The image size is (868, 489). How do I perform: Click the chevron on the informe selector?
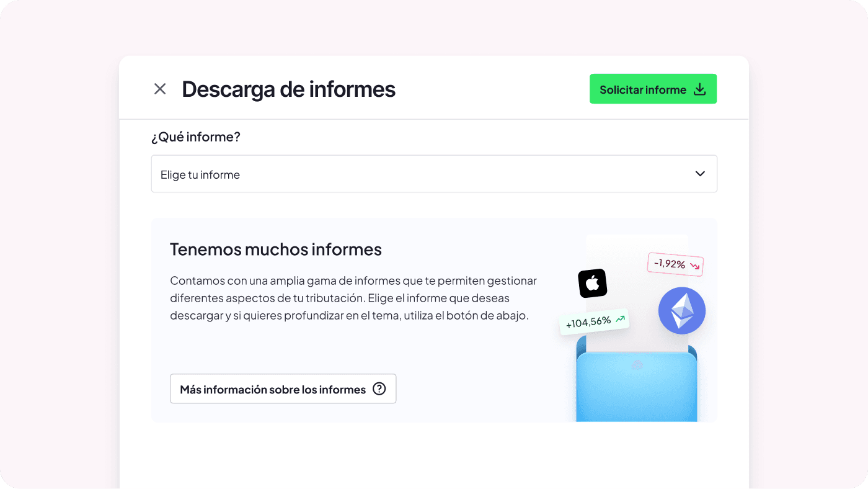coord(700,174)
